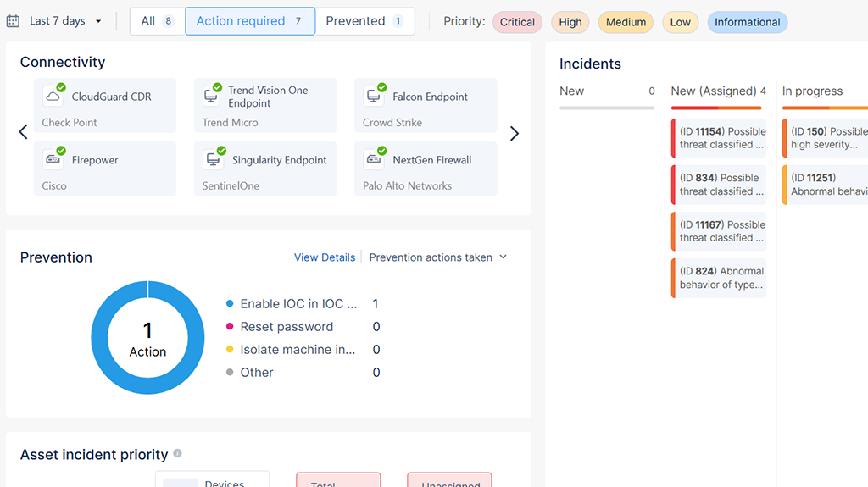
Task: Toggle the Informational priority filter
Action: pos(747,22)
